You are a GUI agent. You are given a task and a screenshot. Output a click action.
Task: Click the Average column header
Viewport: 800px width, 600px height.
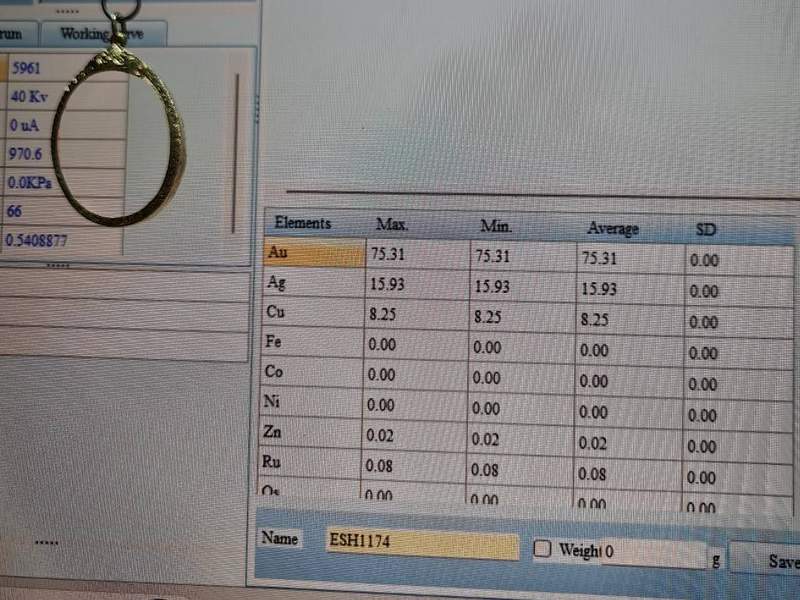[x=612, y=229]
